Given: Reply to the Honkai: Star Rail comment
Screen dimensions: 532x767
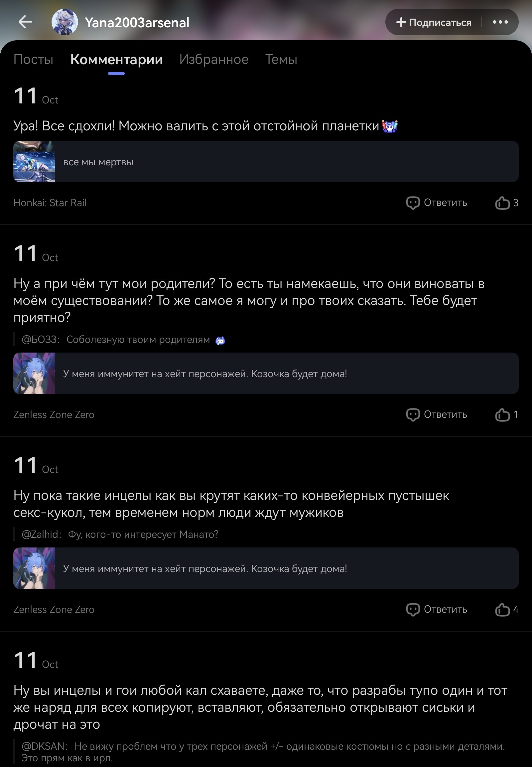Looking at the screenshot, I should click(x=436, y=203).
